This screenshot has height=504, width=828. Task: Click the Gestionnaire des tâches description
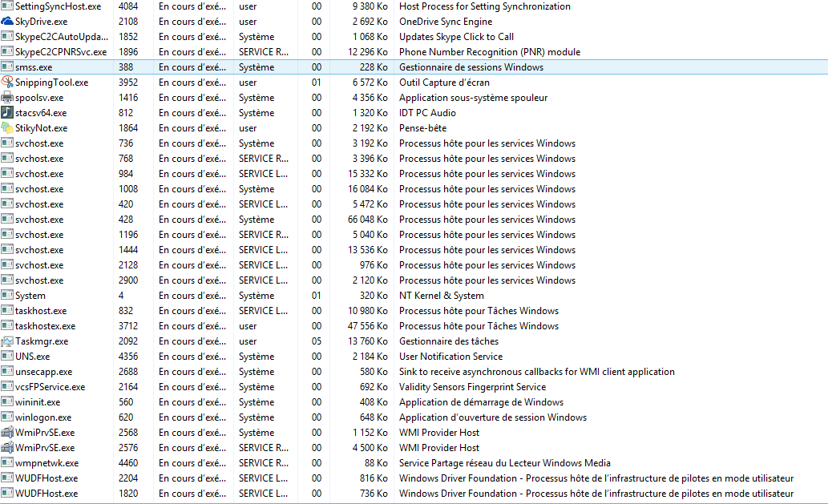pos(449,341)
